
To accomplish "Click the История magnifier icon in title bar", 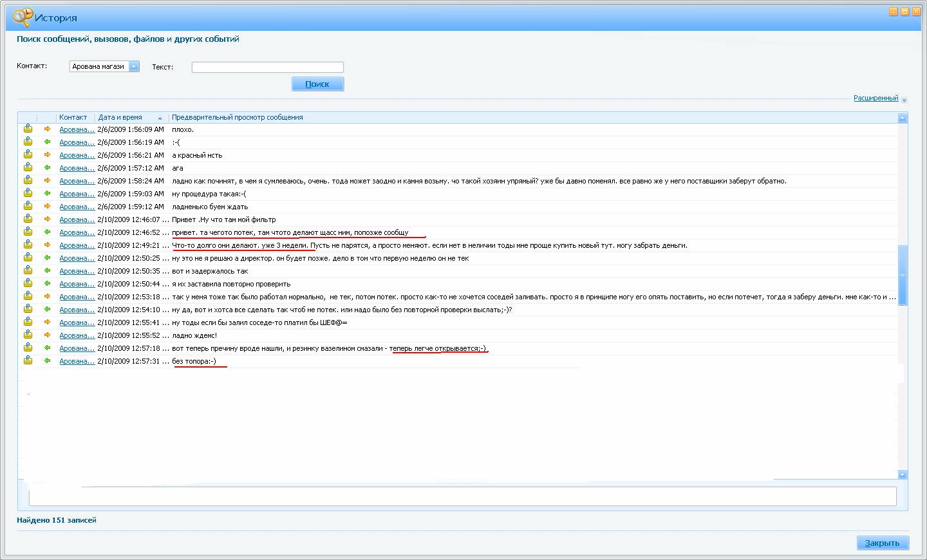I will [x=22, y=17].
